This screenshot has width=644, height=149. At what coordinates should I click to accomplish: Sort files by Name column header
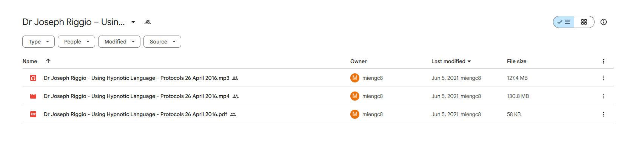pyautogui.click(x=30, y=61)
